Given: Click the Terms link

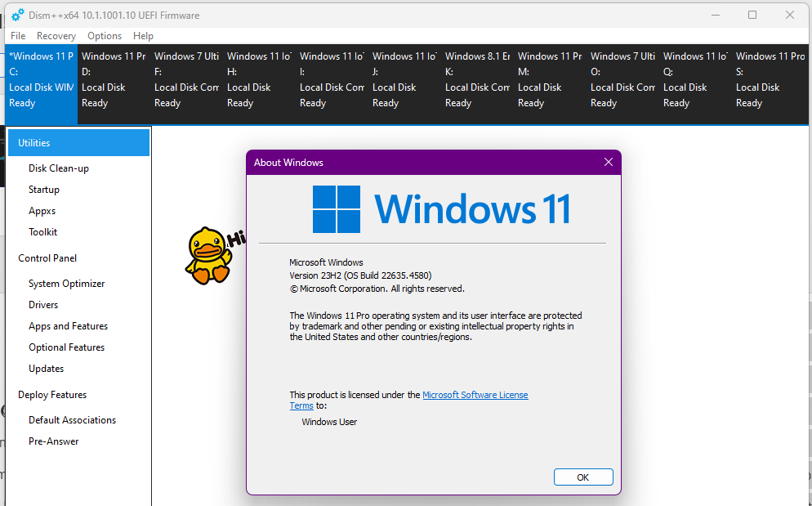Looking at the screenshot, I should [301, 406].
